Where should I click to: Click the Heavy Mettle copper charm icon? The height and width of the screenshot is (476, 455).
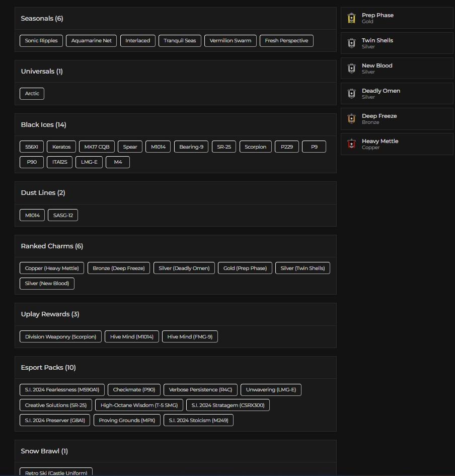coord(351,145)
